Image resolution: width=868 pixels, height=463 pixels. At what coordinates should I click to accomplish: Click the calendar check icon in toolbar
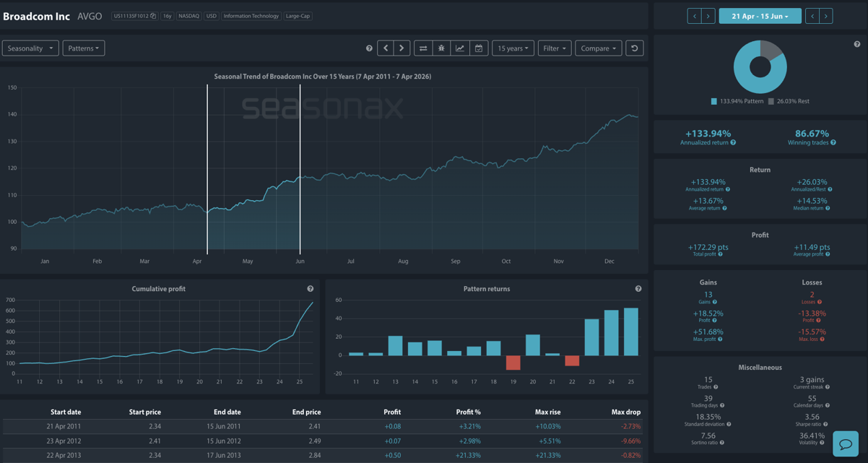pos(478,48)
